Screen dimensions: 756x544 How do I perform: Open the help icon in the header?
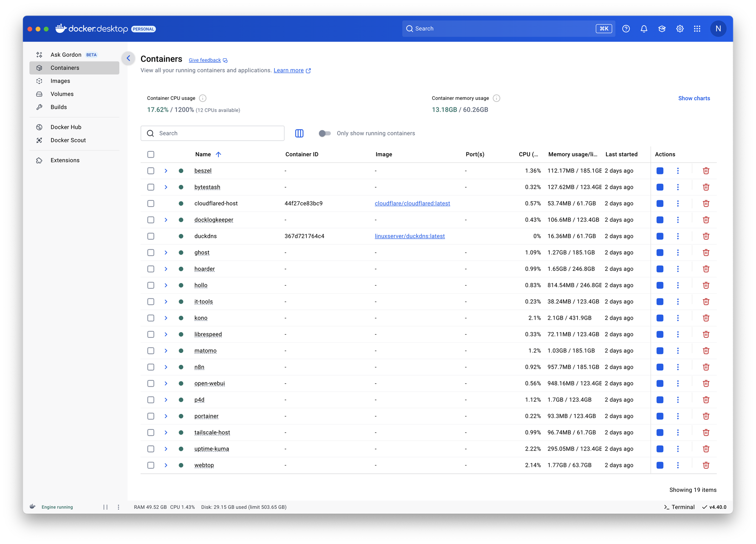click(626, 29)
